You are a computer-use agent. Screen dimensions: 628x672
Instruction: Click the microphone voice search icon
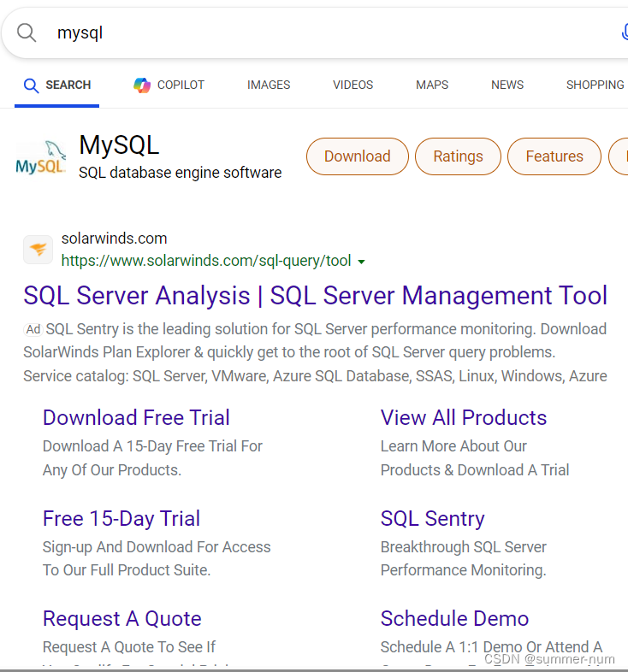coord(625,32)
